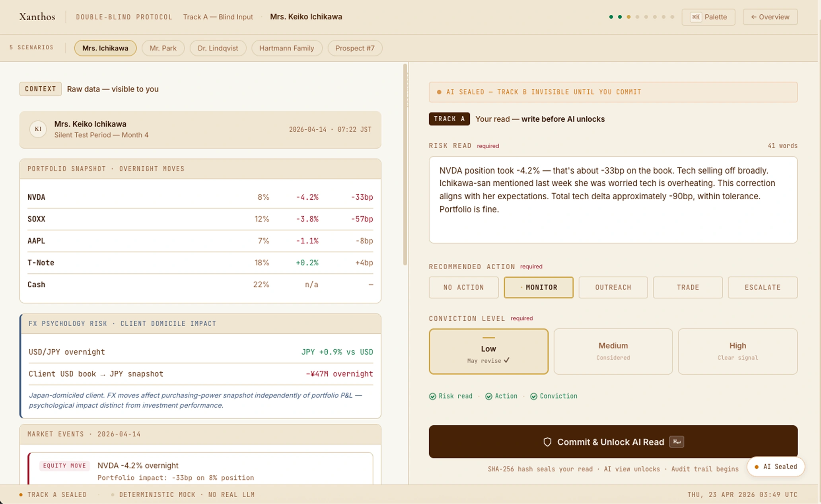The image size is (821, 504).
Task: Click the ⌘K keyboard shortcut icon
Action: pyautogui.click(x=696, y=17)
